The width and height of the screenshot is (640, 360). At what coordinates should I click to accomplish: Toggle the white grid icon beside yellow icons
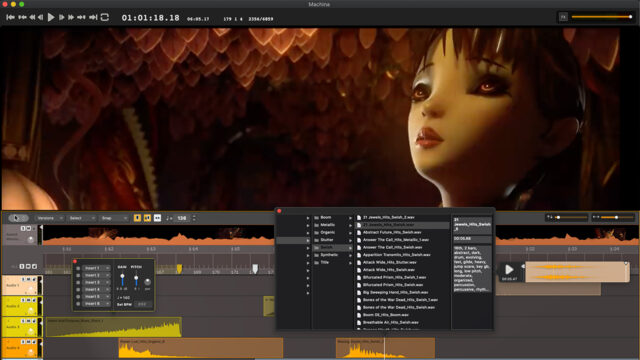point(157,218)
